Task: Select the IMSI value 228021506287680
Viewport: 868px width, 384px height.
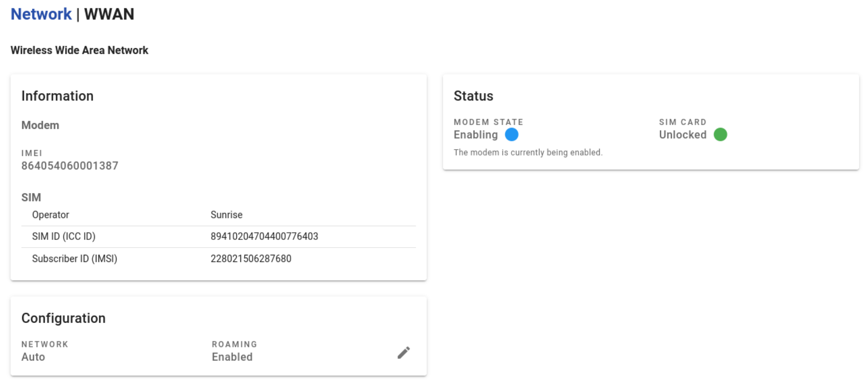Action: [x=251, y=258]
